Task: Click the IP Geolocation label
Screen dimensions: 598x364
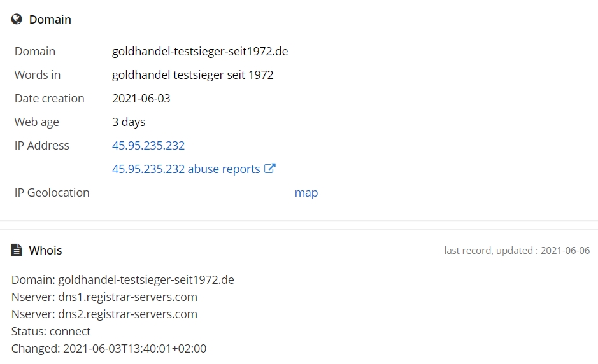Action: click(x=52, y=193)
